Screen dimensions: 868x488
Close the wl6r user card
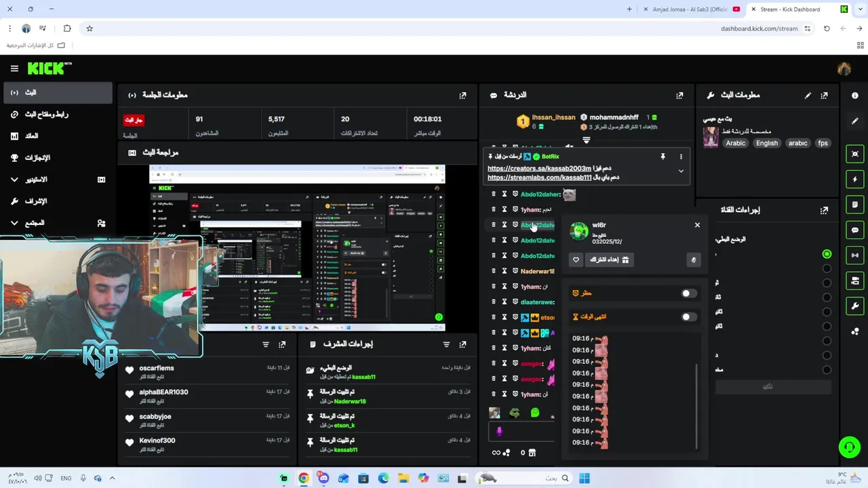pyautogui.click(x=697, y=225)
